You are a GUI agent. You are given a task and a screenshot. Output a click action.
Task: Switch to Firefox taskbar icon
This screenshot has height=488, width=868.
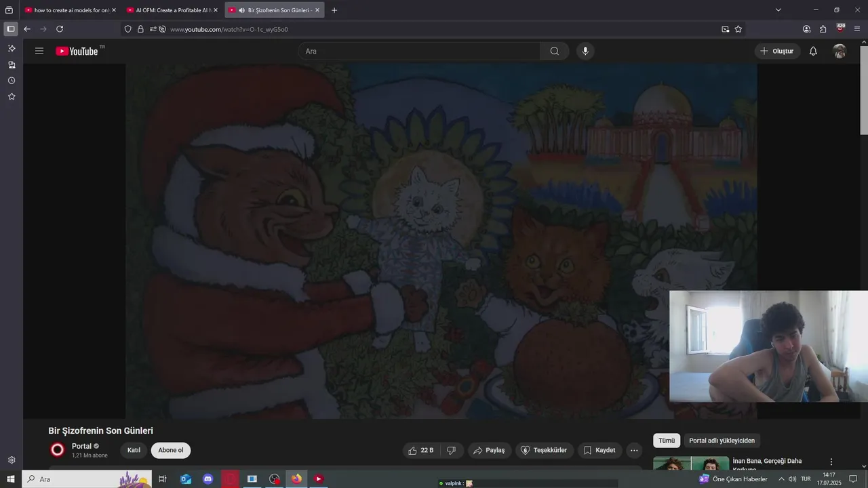(296, 479)
